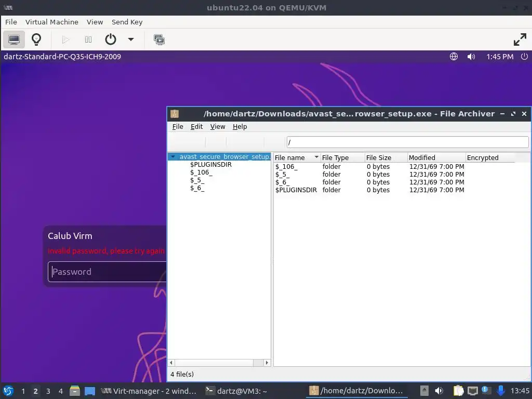Select the $_106_ row in file list
Screen dimensions: 532x399
point(394,167)
